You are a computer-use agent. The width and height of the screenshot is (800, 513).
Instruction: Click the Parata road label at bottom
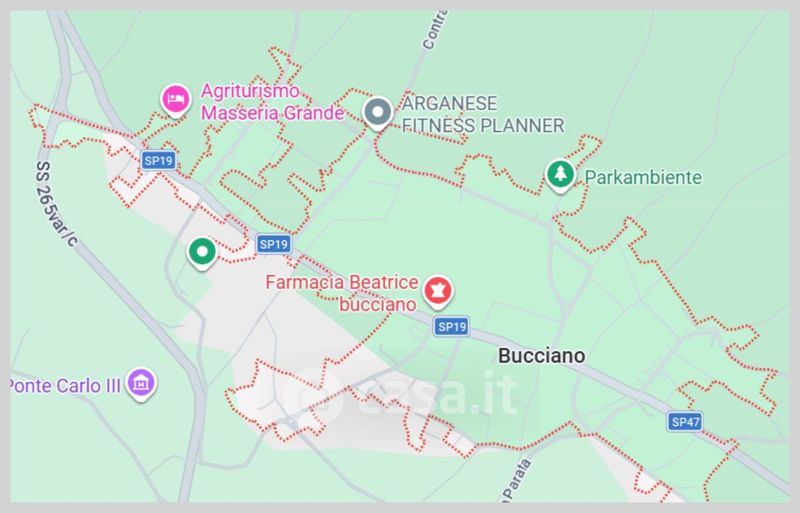point(515,480)
